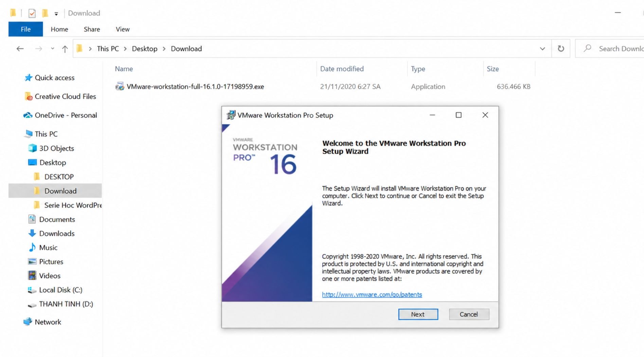Click Desktop in the address breadcrumb

[145, 49]
